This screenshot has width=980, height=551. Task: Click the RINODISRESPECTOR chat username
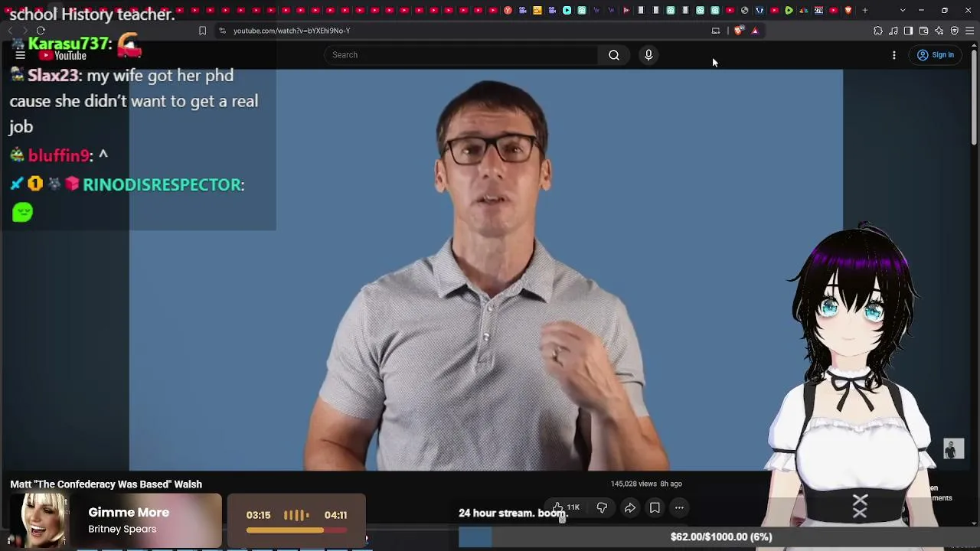[x=162, y=184]
